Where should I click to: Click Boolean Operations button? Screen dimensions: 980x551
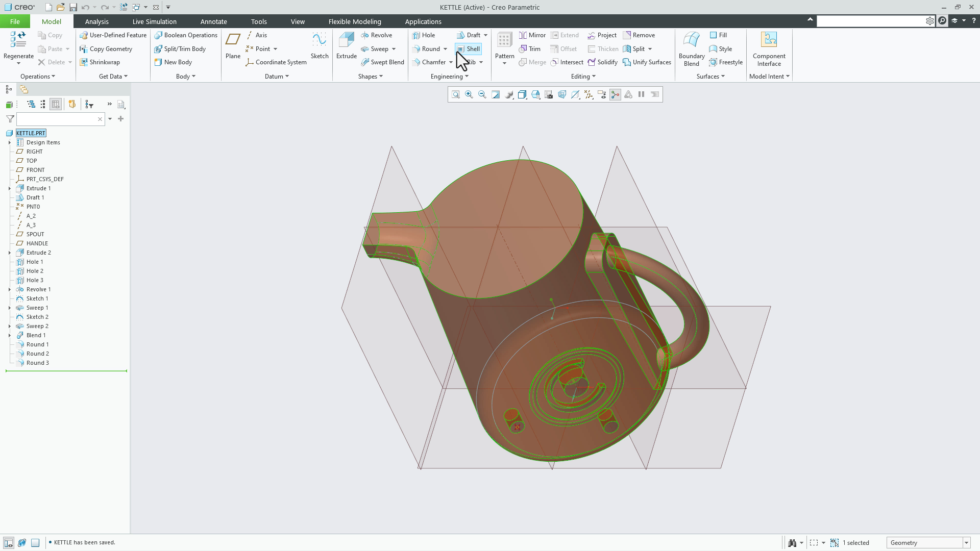pyautogui.click(x=186, y=35)
